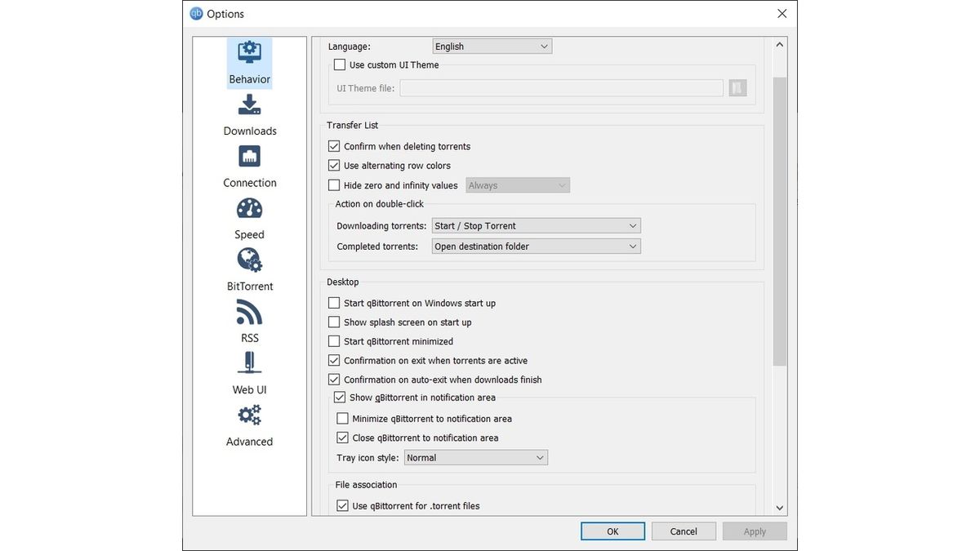Image resolution: width=980 pixels, height=551 pixels.
Task: Enable Start qBittorrent on Windows start up
Action: [x=333, y=302]
